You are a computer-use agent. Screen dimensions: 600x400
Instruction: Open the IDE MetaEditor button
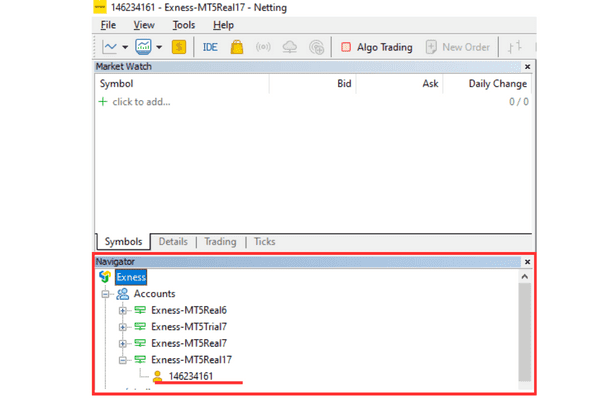click(x=210, y=47)
